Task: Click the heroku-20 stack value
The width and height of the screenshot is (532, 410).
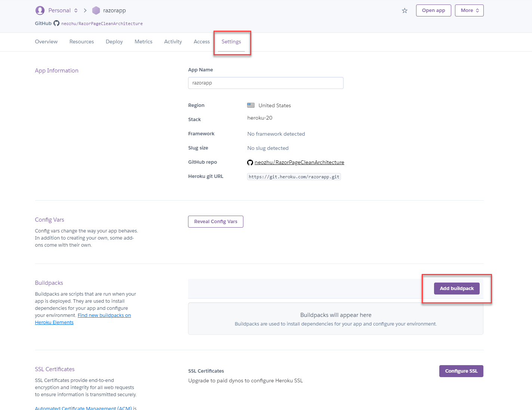Action: (260, 118)
